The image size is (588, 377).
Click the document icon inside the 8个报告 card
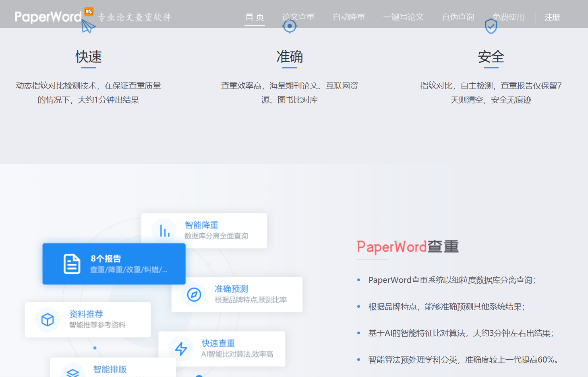tap(72, 264)
